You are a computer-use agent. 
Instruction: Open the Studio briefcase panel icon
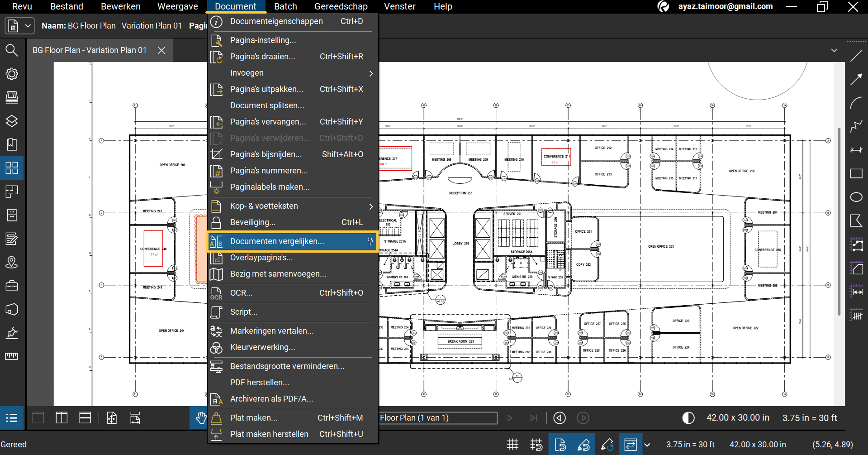pos(12,286)
